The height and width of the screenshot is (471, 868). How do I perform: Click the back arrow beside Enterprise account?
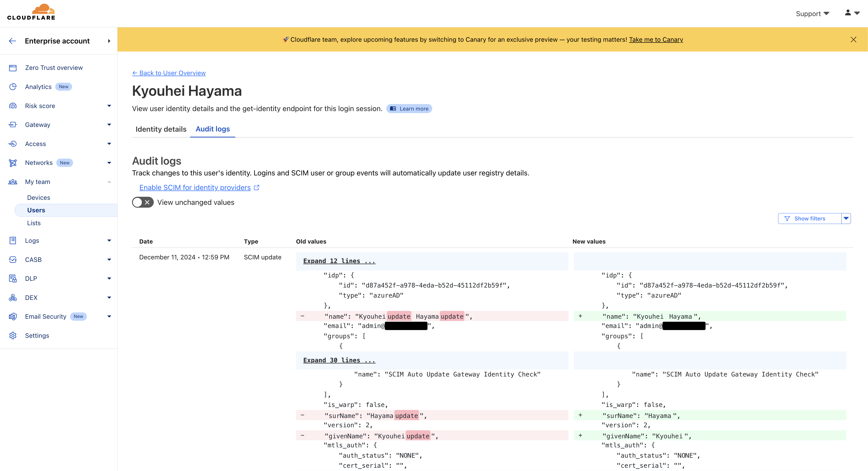tap(13, 41)
